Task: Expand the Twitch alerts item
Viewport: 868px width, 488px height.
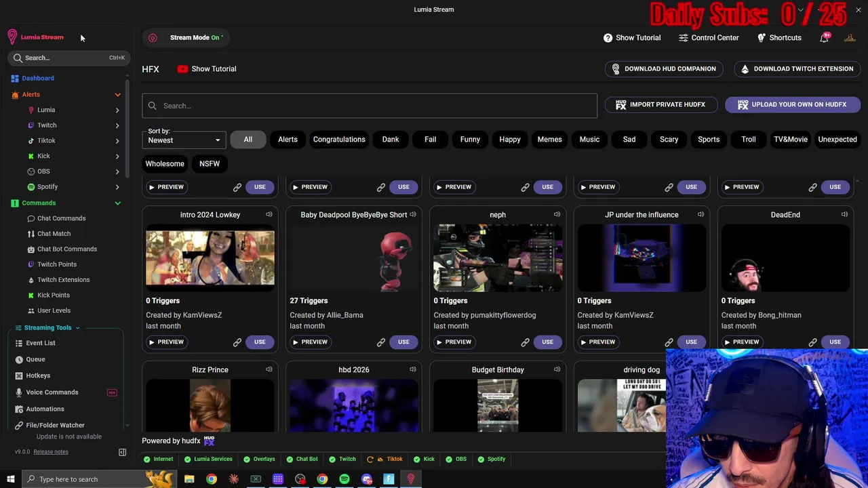Action: 117,125
